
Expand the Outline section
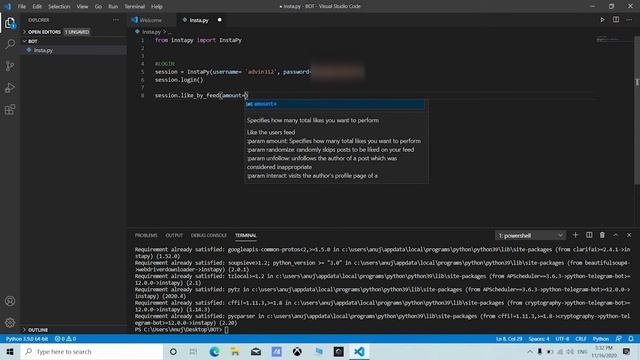[x=38, y=330]
